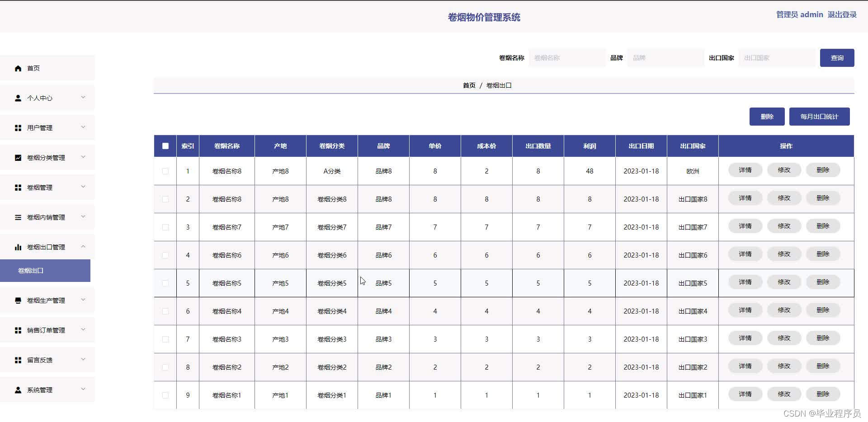Open 销售订单管理 in the sidebar

47,330
